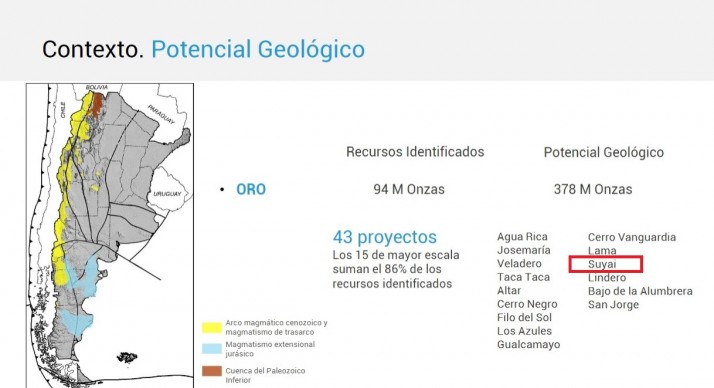Click the light blue legend swatch
Image resolution: width=714 pixels, height=388 pixels.
click(x=212, y=349)
